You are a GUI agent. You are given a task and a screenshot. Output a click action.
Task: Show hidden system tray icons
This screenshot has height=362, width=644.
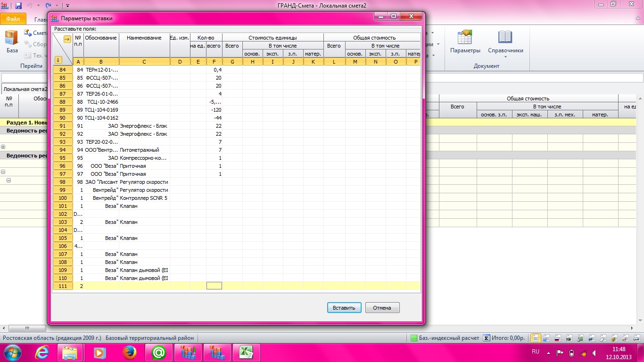coord(548,353)
